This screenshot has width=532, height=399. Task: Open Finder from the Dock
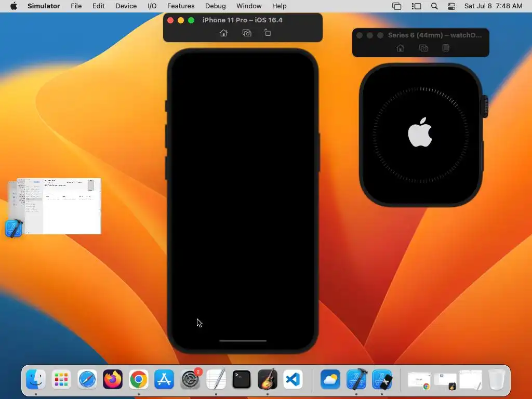(36, 379)
